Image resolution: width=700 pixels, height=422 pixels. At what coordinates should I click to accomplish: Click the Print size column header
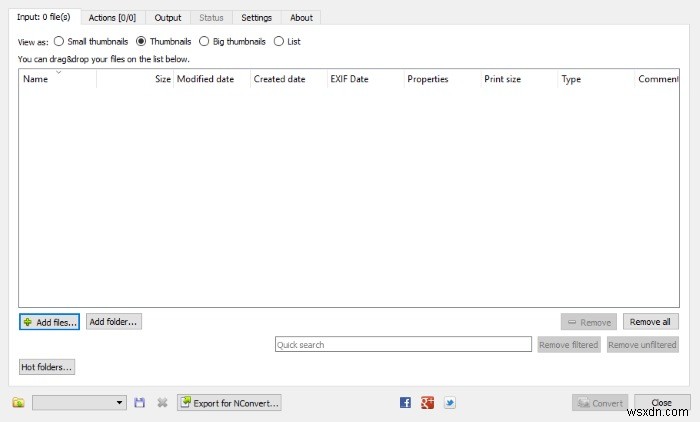pos(519,79)
